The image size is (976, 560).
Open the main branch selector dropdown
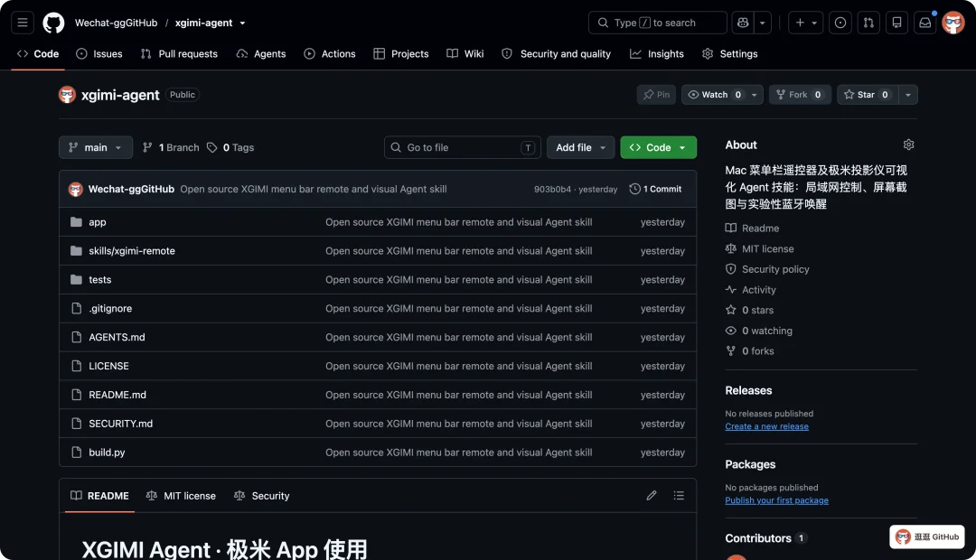point(96,147)
